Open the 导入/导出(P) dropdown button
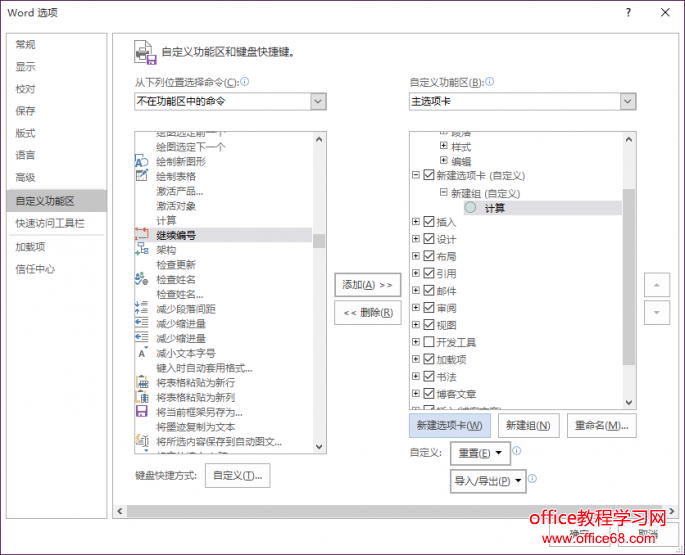Screen dimensions: 685x555 pos(488,481)
